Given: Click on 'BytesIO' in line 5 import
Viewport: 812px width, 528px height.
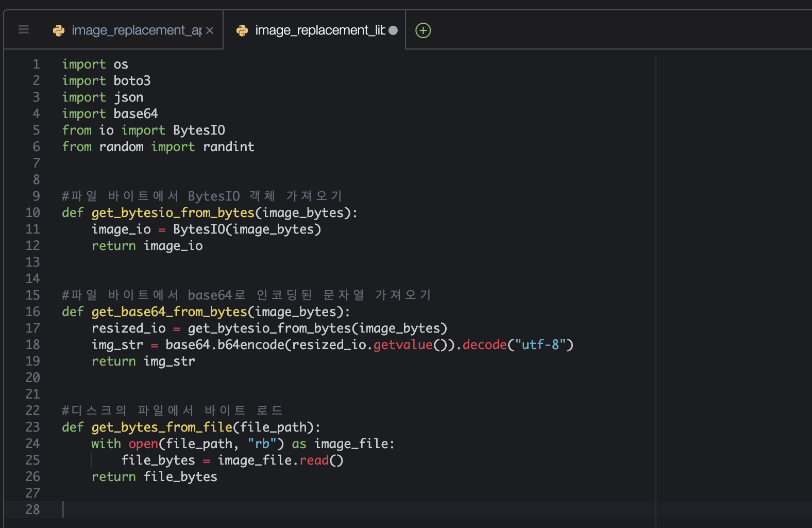Looking at the screenshot, I should tap(199, 130).
